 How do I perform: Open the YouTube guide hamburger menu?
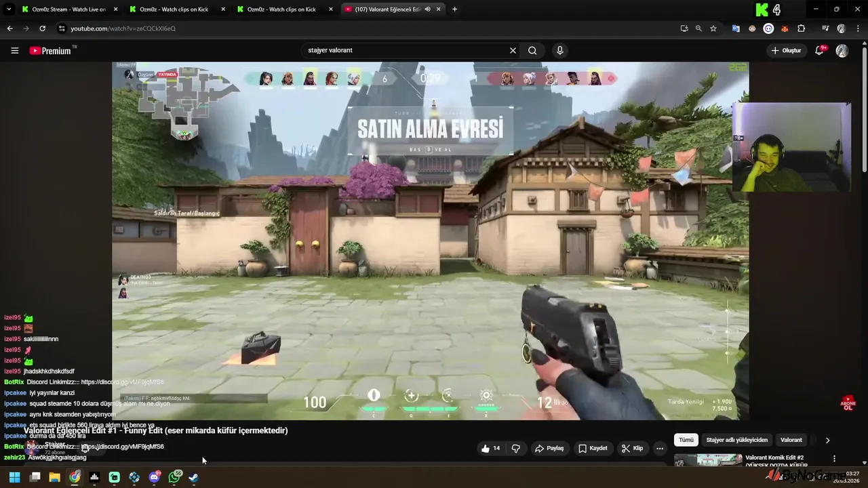[14, 50]
